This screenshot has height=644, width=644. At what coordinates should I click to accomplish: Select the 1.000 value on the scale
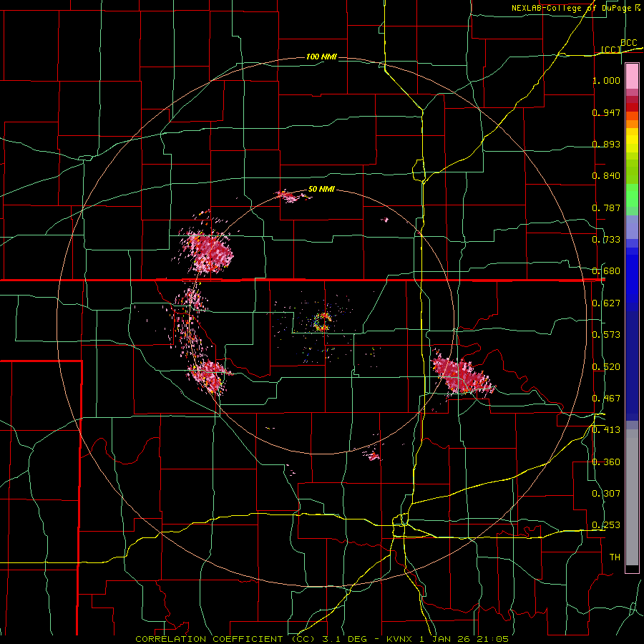pyautogui.click(x=606, y=80)
